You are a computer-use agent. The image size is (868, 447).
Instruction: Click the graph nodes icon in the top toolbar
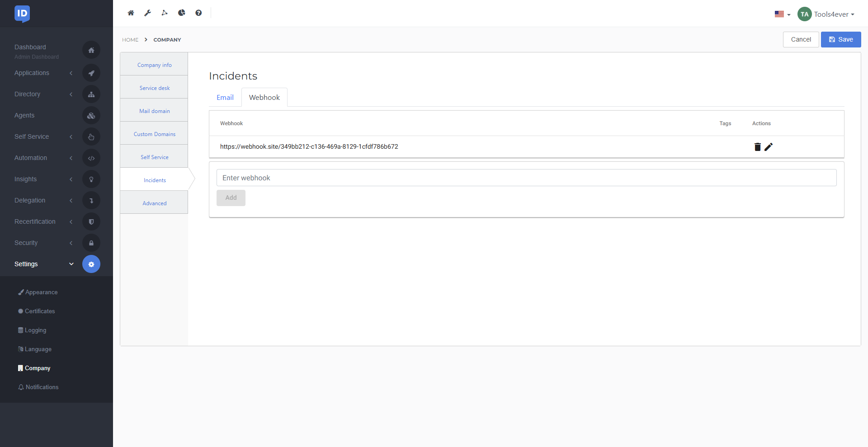pyautogui.click(x=165, y=13)
